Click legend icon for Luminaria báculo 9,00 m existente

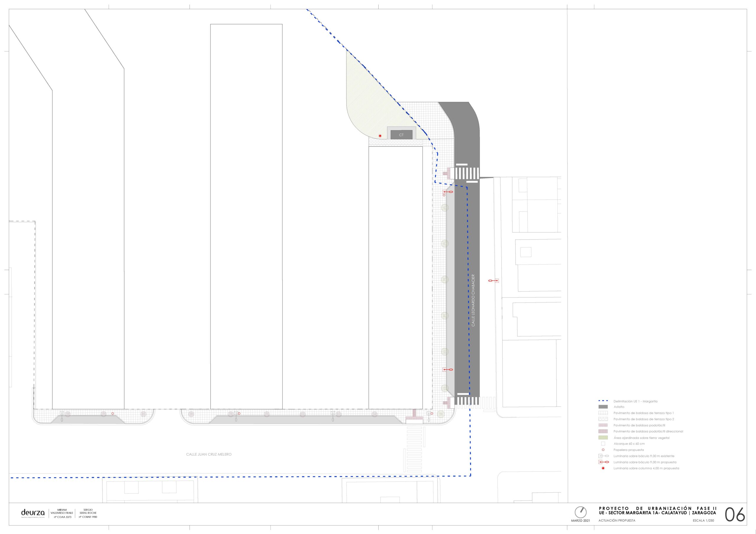(604, 456)
